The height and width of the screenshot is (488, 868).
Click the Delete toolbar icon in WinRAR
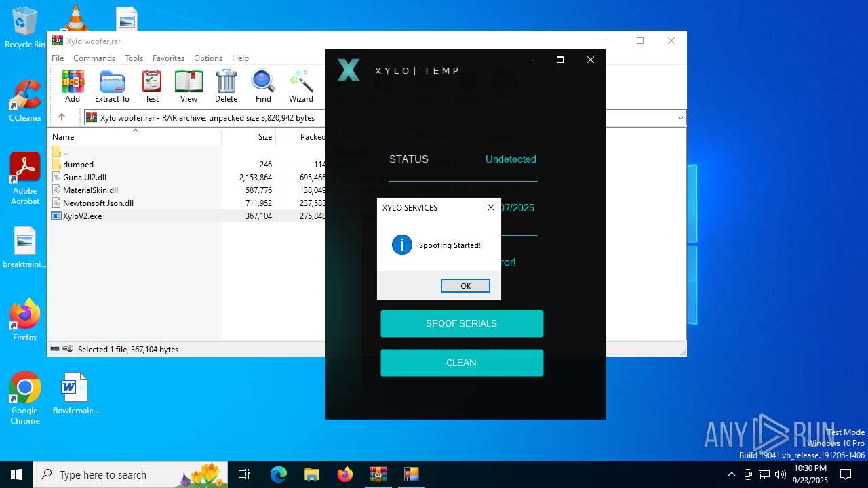pyautogui.click(x=226, y=86)
